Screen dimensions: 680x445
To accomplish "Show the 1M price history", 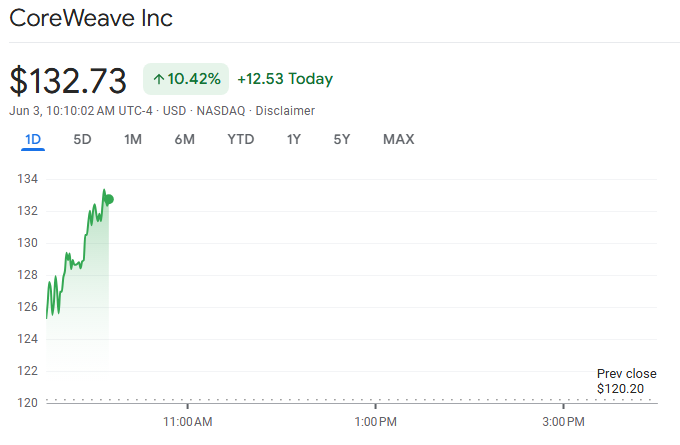I will (x=132, y=139).
